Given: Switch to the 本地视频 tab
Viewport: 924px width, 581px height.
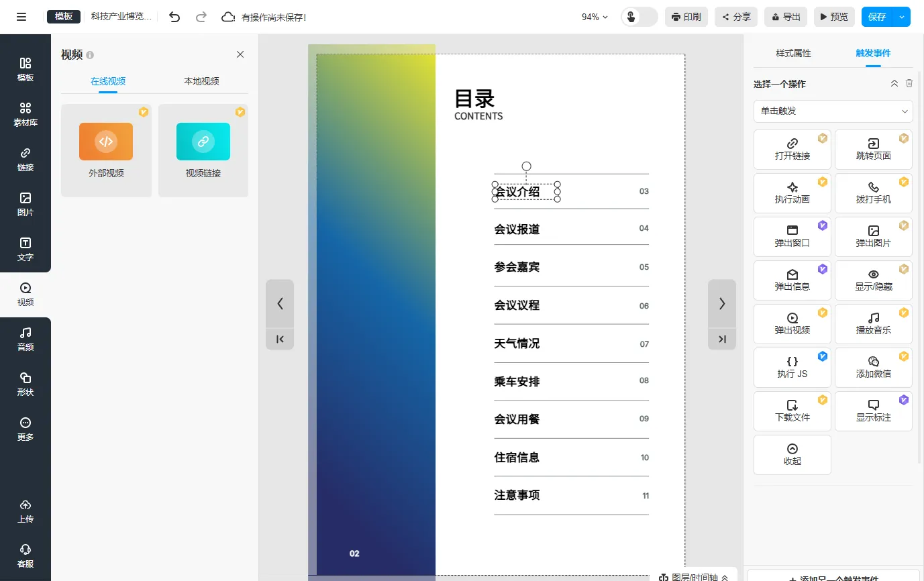Looking at the screenshot, I should 201,81.
